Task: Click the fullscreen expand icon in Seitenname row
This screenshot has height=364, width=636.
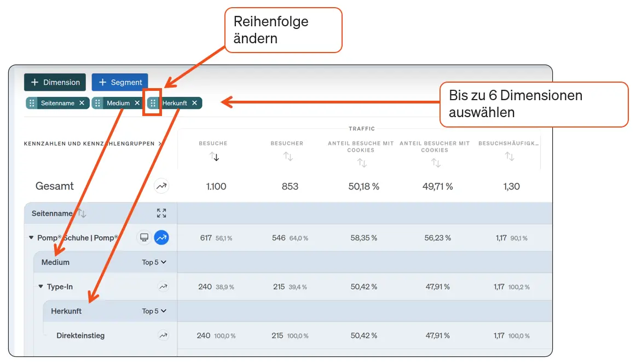Action: 161,213
